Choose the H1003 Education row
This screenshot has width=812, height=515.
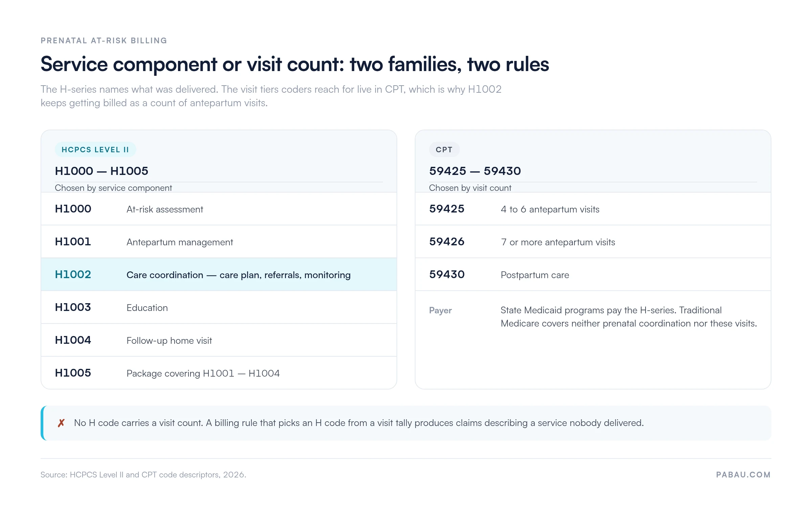point(219,307)
